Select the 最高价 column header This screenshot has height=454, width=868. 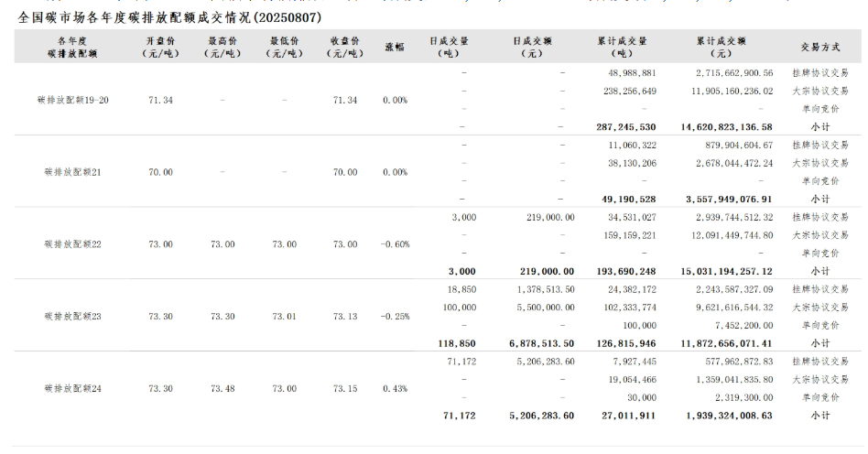tap(222, 48)
